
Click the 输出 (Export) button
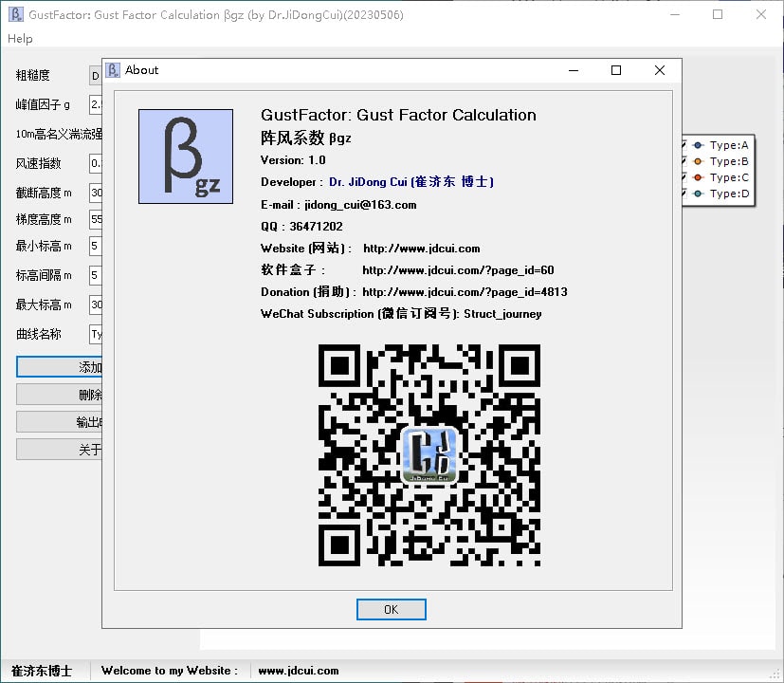coord(59,422)
